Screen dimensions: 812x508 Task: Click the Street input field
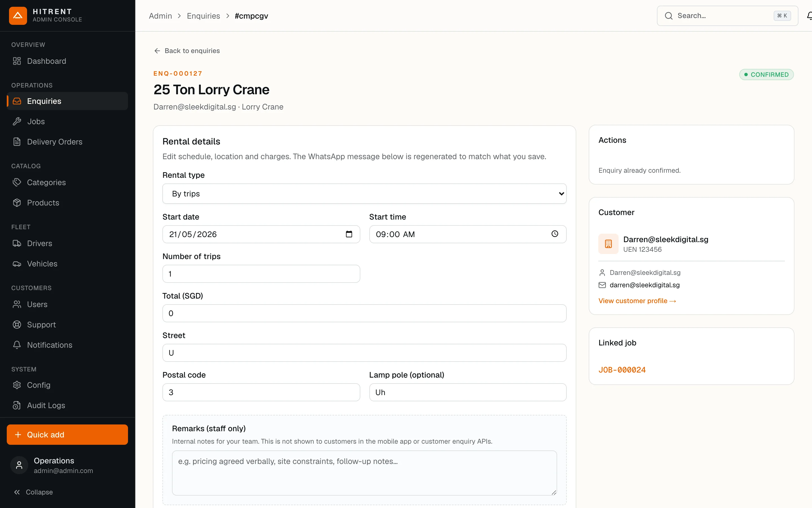tap(364, 353)
